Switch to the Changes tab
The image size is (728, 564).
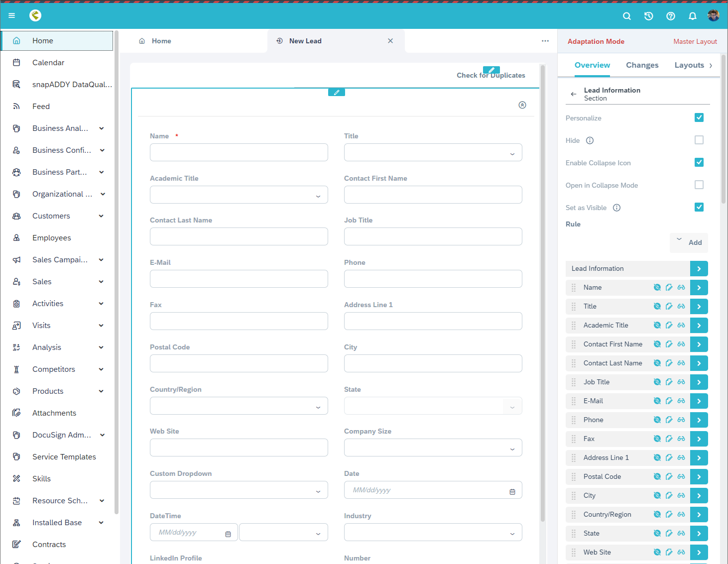tap(642, 65)
